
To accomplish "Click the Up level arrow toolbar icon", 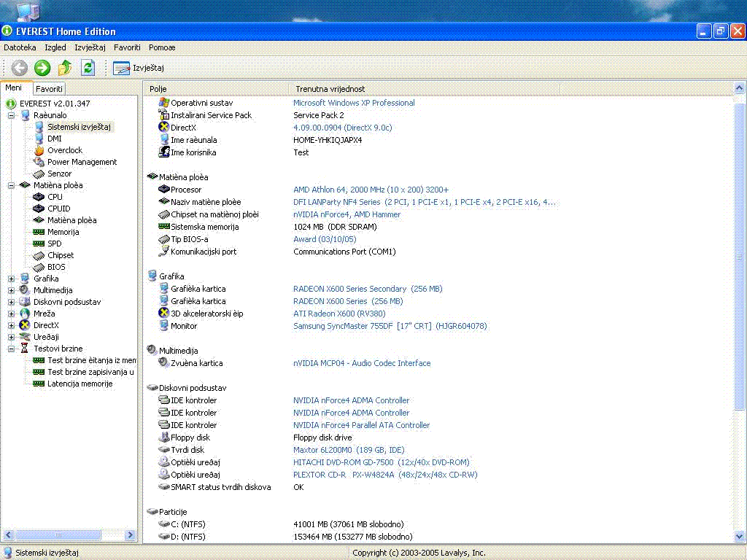I will tap(65, 68).
